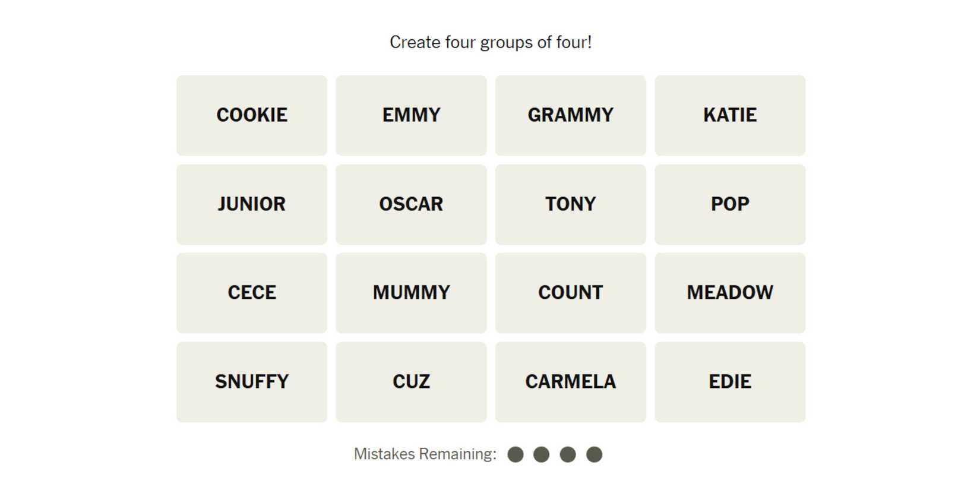Tap the EDIE word tile
The image size is (980, 490).
point(730,382)
